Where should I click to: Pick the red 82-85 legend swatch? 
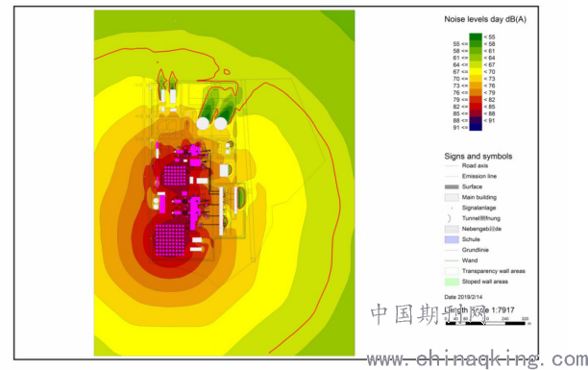[476, 107]
